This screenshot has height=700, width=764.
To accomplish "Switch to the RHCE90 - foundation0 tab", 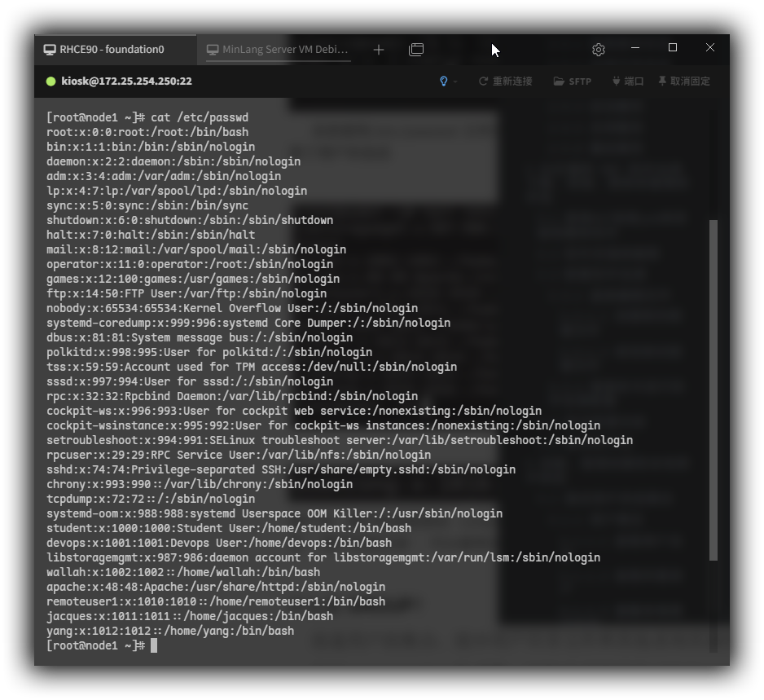I will [112, 50].
